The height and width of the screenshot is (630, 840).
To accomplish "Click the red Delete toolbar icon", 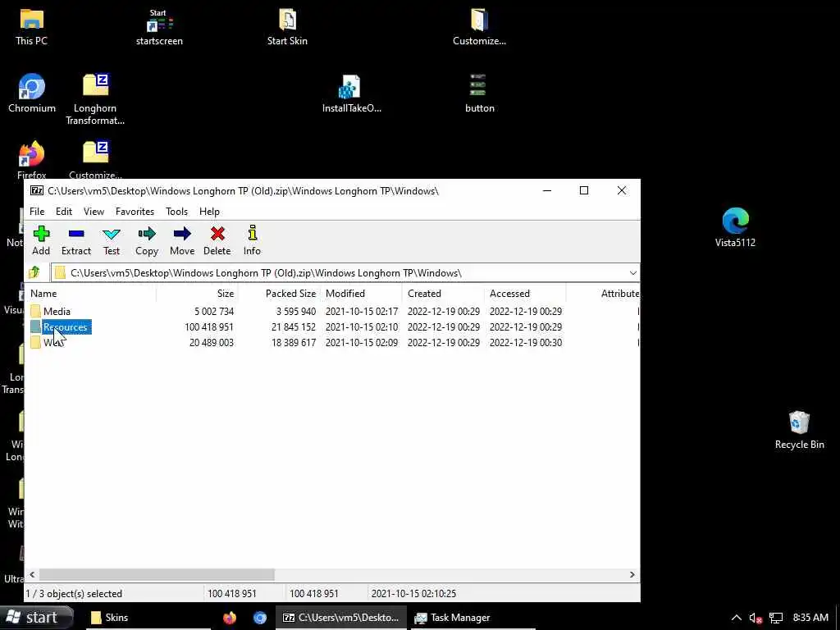I will (x=217, y=240).
